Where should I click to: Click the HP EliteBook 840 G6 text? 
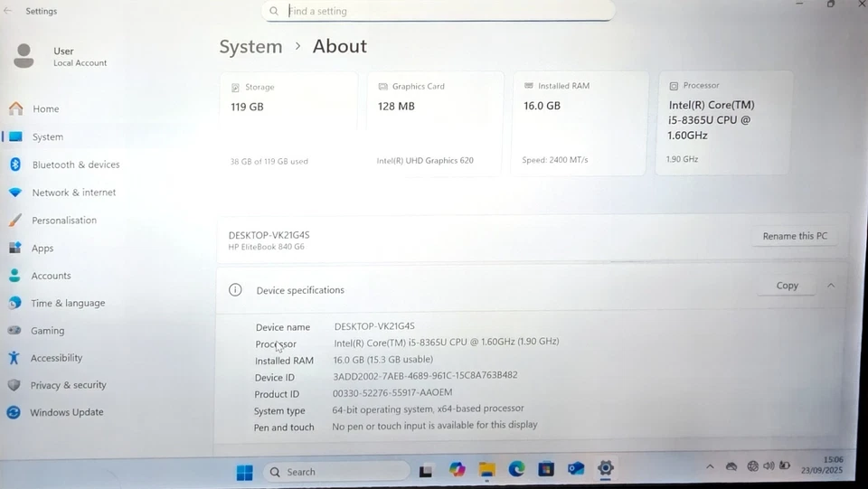point(266,247)
